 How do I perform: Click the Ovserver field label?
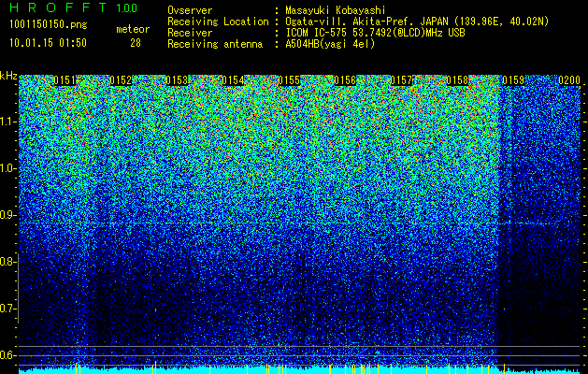pos(190,11)
